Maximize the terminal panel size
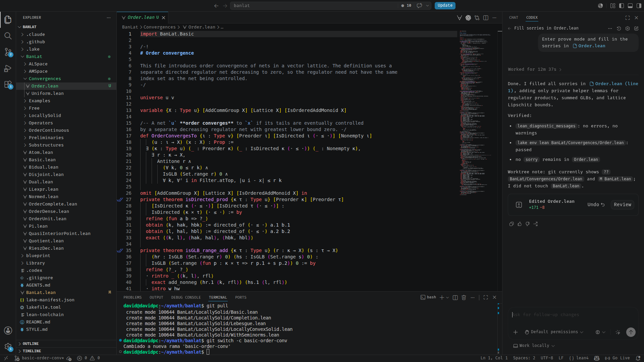This screenshot has width=644, height=362. (x=486, y=298)
